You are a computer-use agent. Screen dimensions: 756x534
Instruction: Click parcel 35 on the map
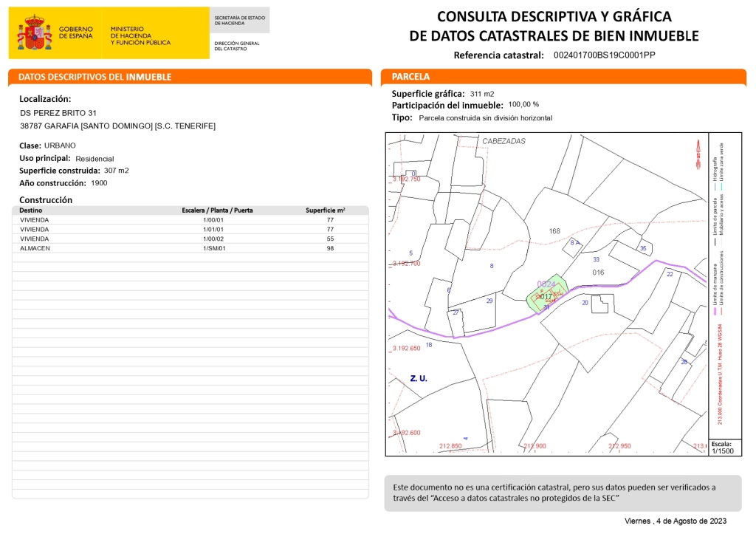pyautogui.click(x=643, y=248)
